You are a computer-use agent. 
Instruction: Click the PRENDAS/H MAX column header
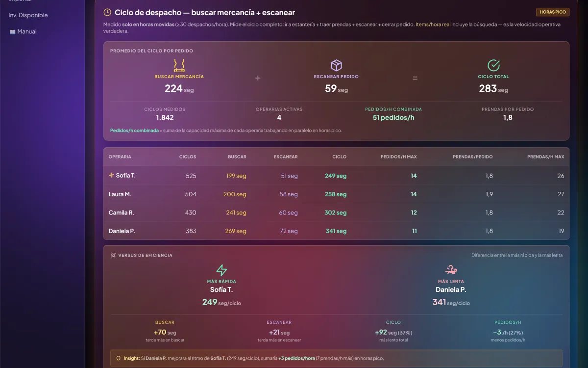pos(546,157)
